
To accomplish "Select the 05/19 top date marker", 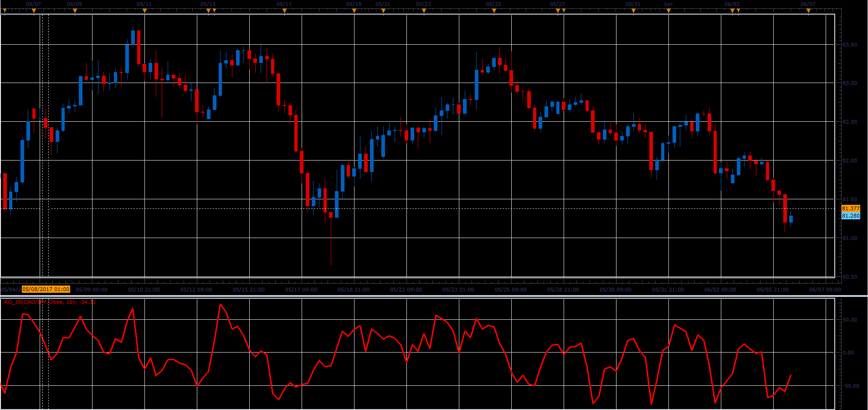I will click(354, 4).
